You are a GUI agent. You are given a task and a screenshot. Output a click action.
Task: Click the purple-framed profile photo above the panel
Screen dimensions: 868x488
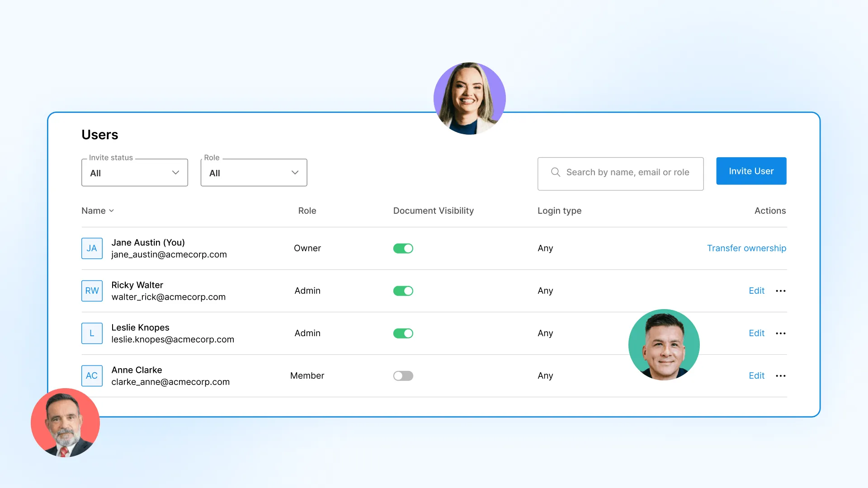tap(469, 99)
